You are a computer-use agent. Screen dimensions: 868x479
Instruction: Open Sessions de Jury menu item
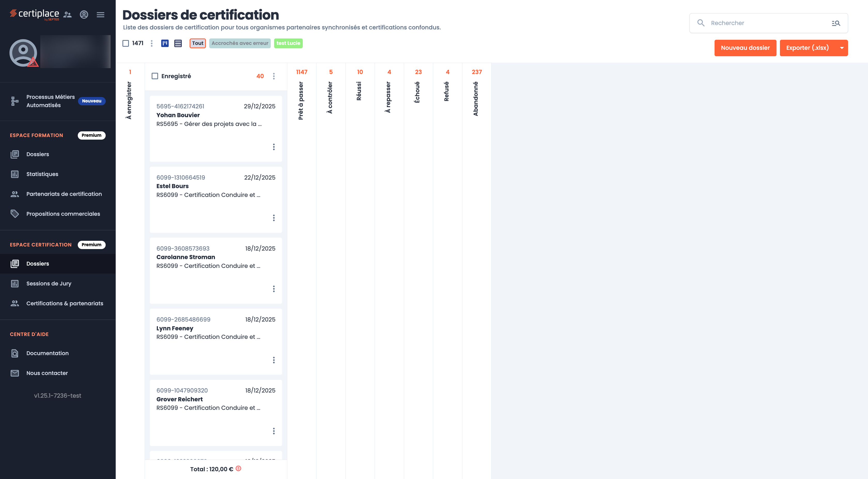click(x=49, y=283)
